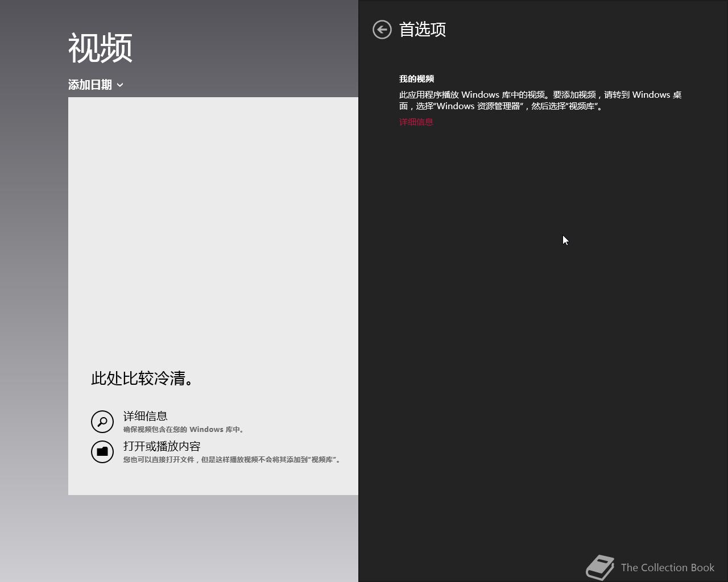Click the 我的视频 section heading

click(416, 79)
